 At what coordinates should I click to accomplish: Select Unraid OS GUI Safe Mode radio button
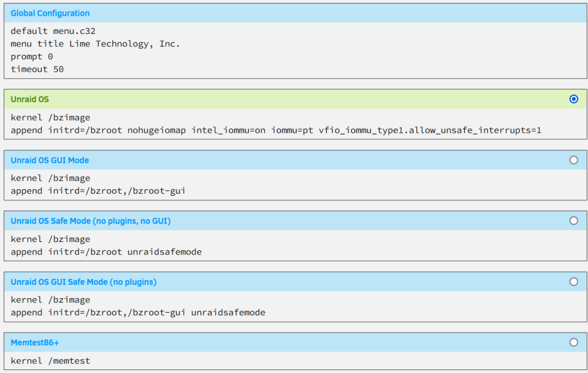(x=573, y=281)
